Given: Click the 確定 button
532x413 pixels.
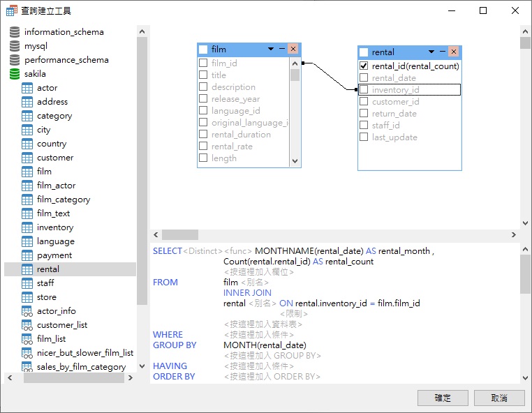Looking at the screenshot, I should click(x=443, y=398).
